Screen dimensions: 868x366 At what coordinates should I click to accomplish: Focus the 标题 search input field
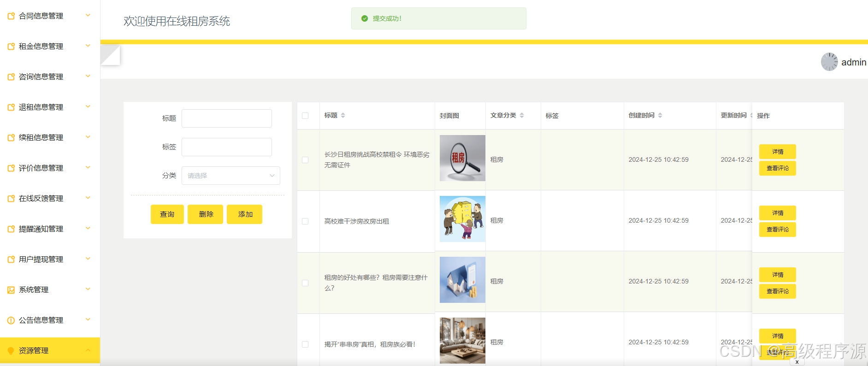tap(227, 118)
